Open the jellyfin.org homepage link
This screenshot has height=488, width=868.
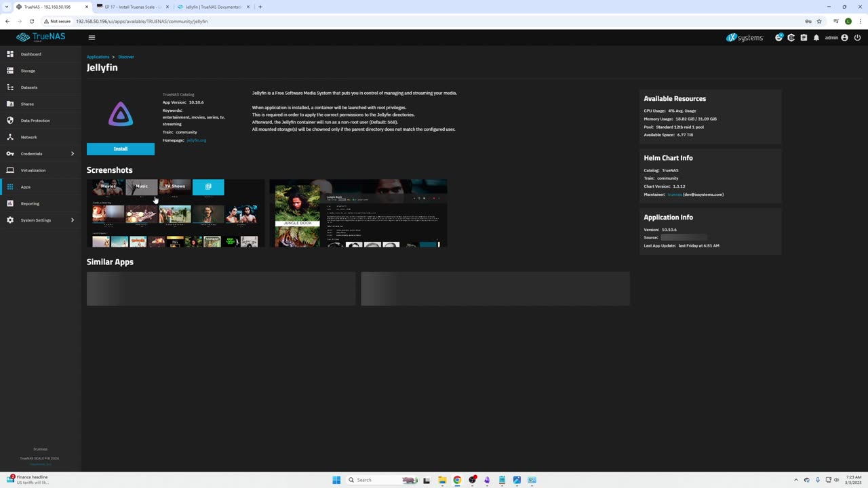196,140
